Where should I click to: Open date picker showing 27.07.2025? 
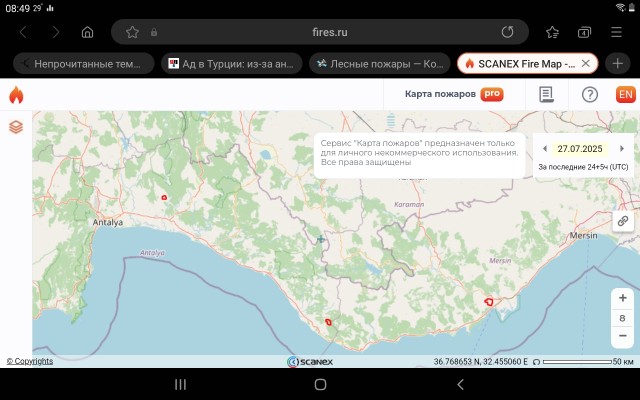click(582, 149)
